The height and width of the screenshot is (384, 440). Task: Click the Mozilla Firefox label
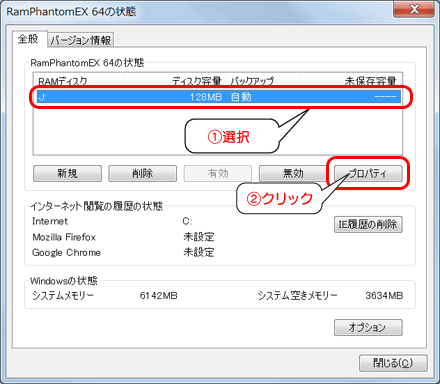[64, 237]
